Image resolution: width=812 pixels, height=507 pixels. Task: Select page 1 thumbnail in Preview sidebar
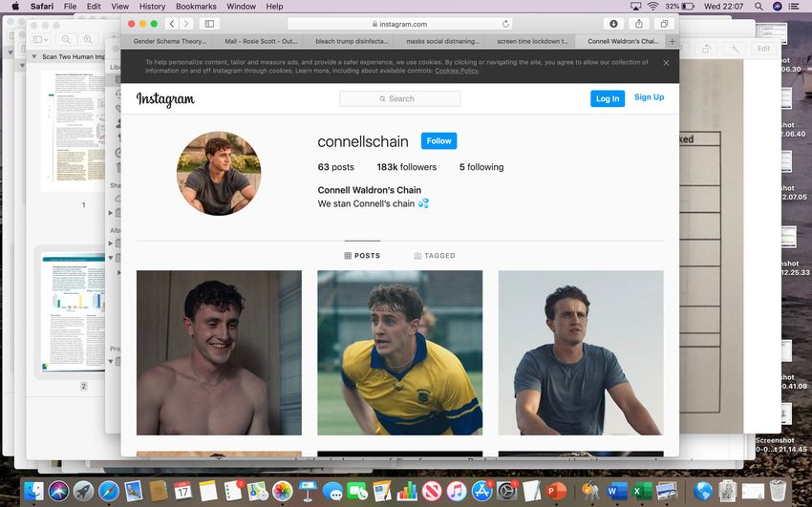(x=73, y=131)
